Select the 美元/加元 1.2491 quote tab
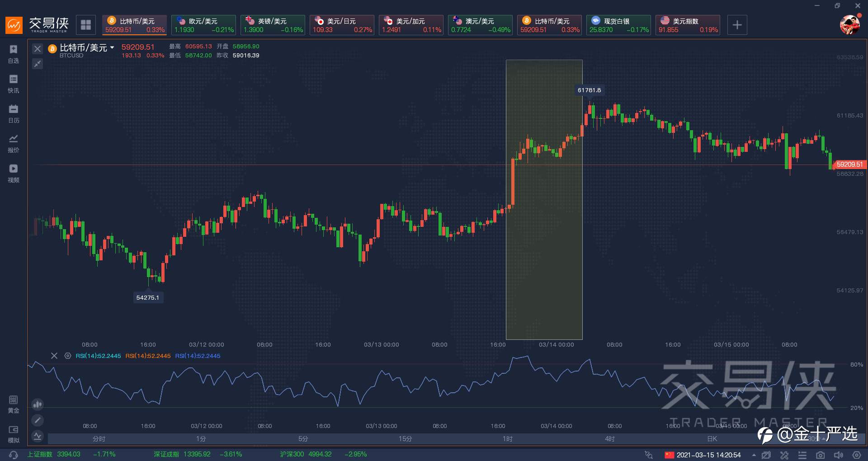This screenshot has width=868, height=461. click(411, 25)
